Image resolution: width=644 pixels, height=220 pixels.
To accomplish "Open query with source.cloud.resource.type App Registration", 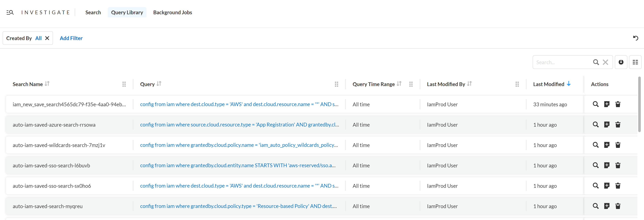I will click(x=239, y=125).
